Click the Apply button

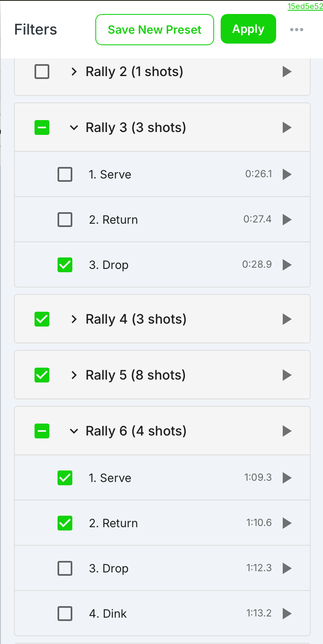(248, 29)
